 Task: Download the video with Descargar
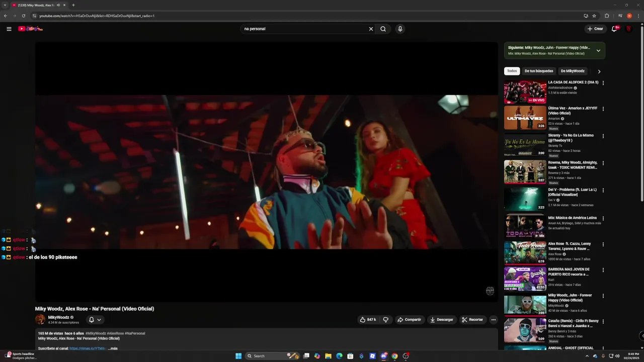441,320
